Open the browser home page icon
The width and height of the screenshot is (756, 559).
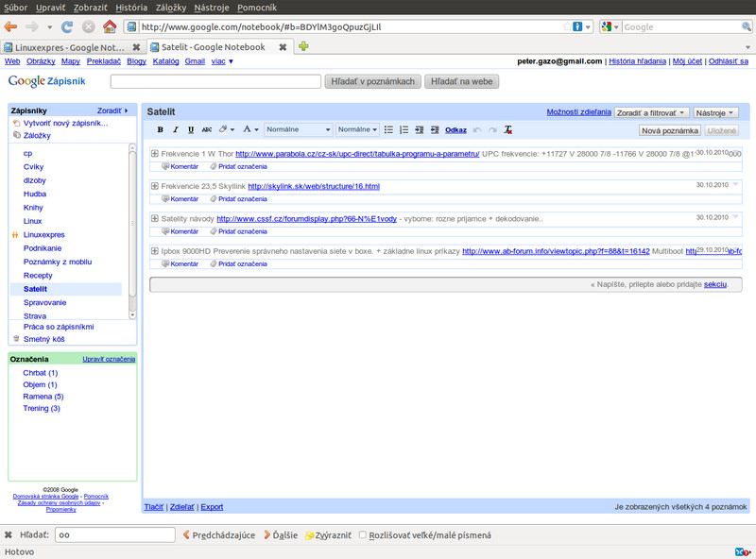click(110, 26)
